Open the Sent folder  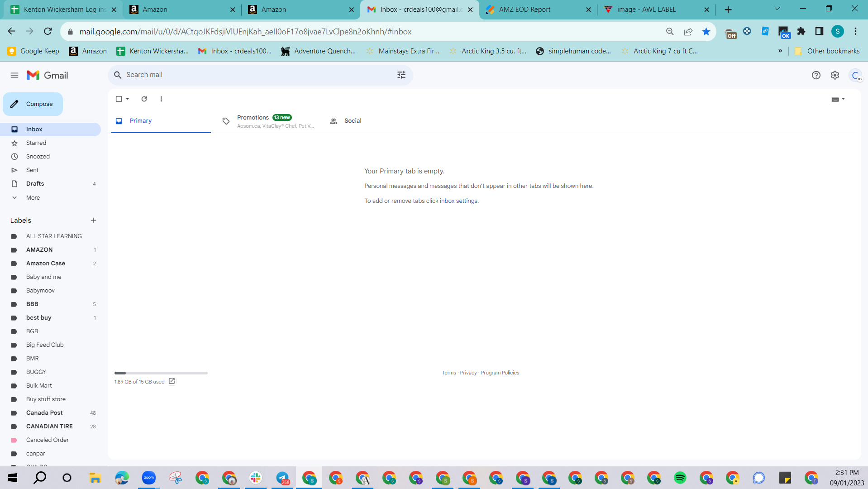[50, 170]
